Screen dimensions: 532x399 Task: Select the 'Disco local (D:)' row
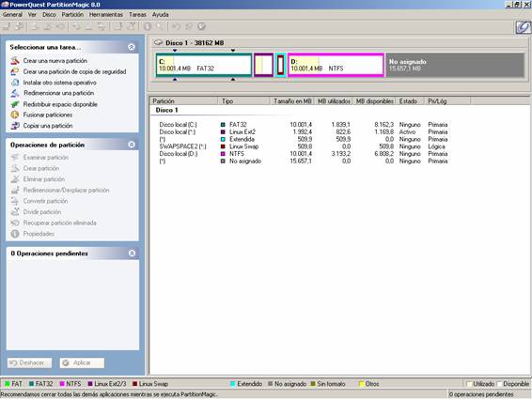pos(303,154)
